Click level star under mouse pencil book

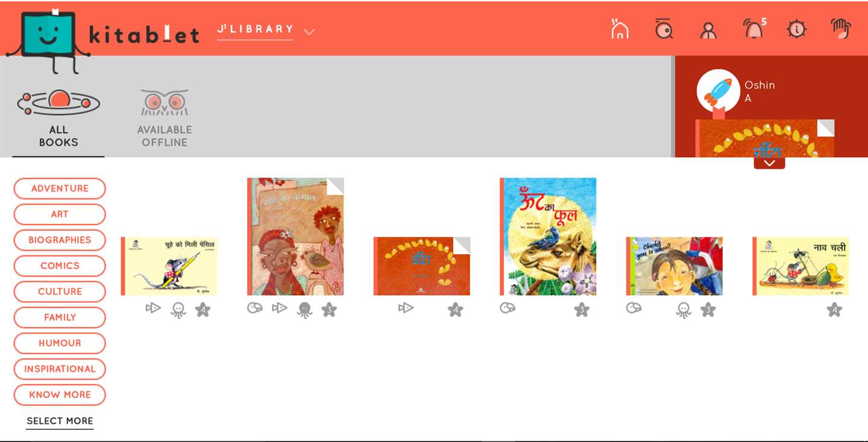[203, 310]
